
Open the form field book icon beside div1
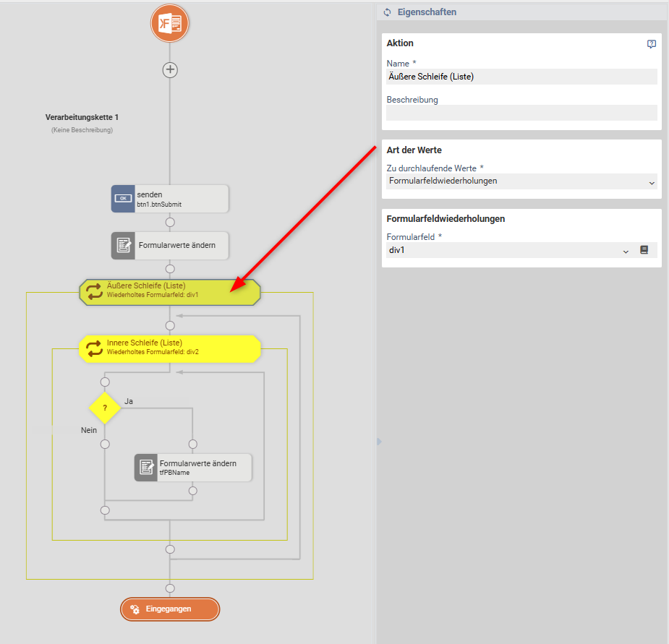click(644, 250)
